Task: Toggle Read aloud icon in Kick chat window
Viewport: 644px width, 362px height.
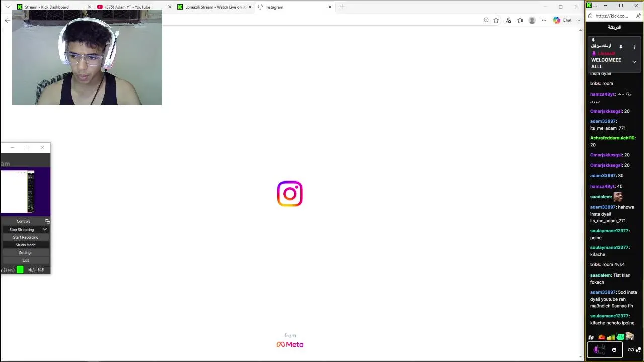Action: (x=638, y=16)
